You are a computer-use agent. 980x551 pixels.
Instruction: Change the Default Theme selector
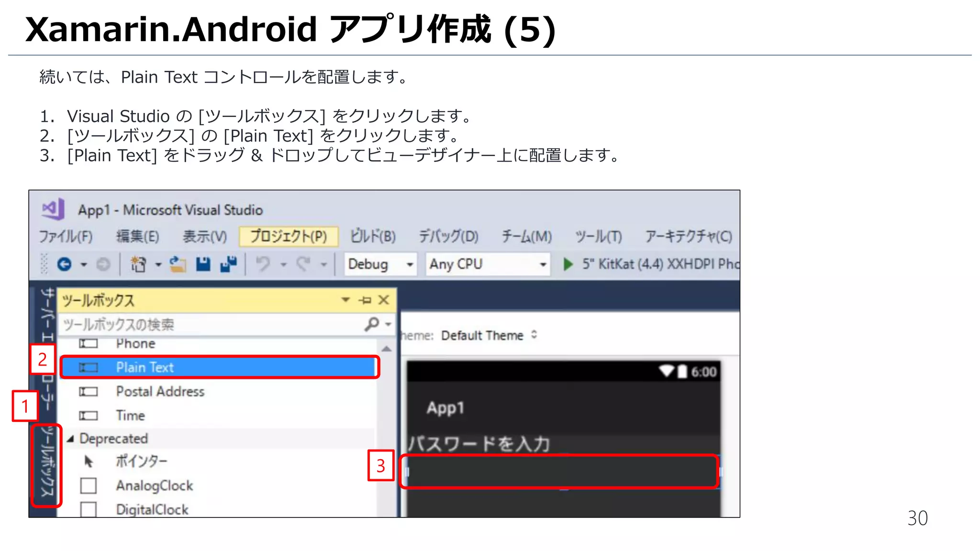489,335
